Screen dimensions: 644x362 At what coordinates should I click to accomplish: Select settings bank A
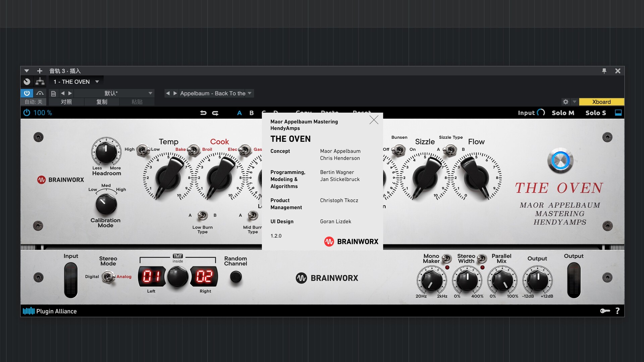pyautogui.click(x=239, y=113)
